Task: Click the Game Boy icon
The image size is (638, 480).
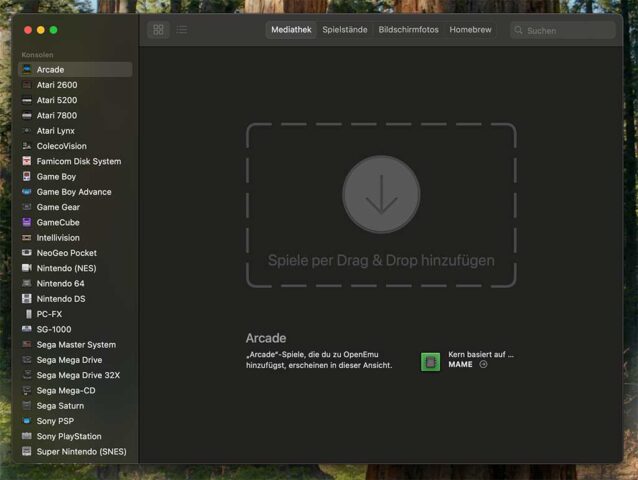Action: point(27,177)
